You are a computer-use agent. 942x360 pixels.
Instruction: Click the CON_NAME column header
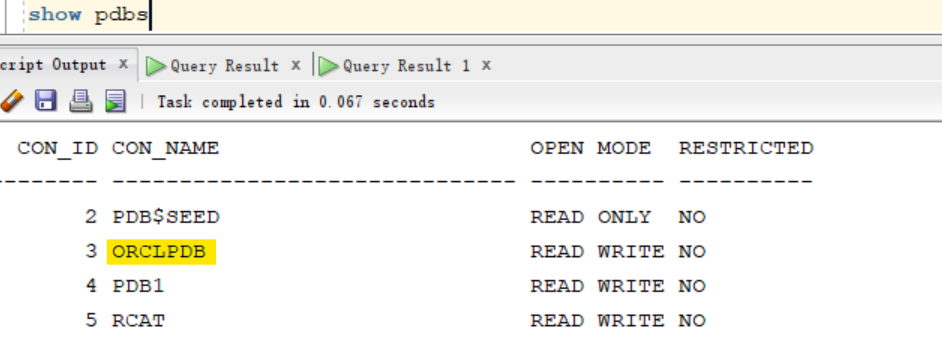click(166, 148)
